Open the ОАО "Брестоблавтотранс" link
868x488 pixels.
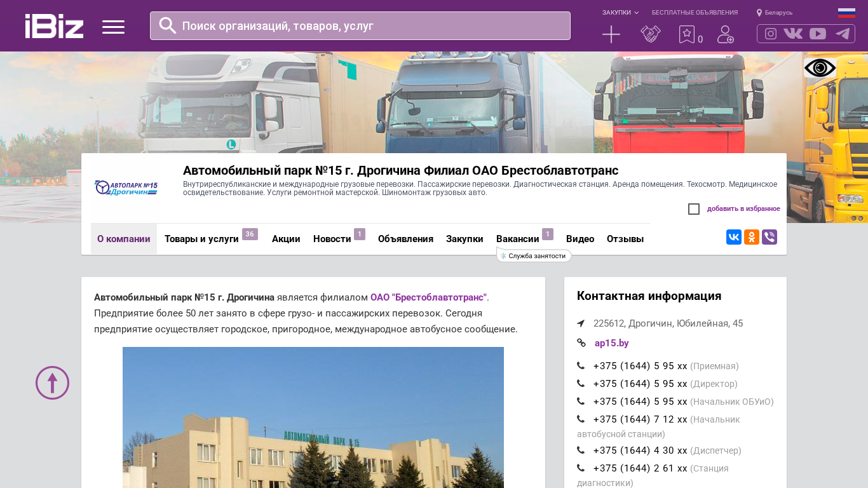(x=428, y=297)
